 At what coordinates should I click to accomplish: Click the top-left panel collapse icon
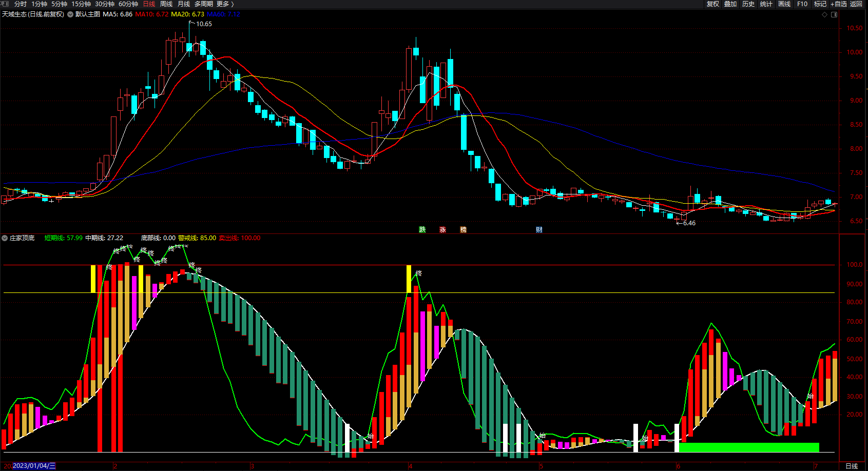[x=5, y=4]
